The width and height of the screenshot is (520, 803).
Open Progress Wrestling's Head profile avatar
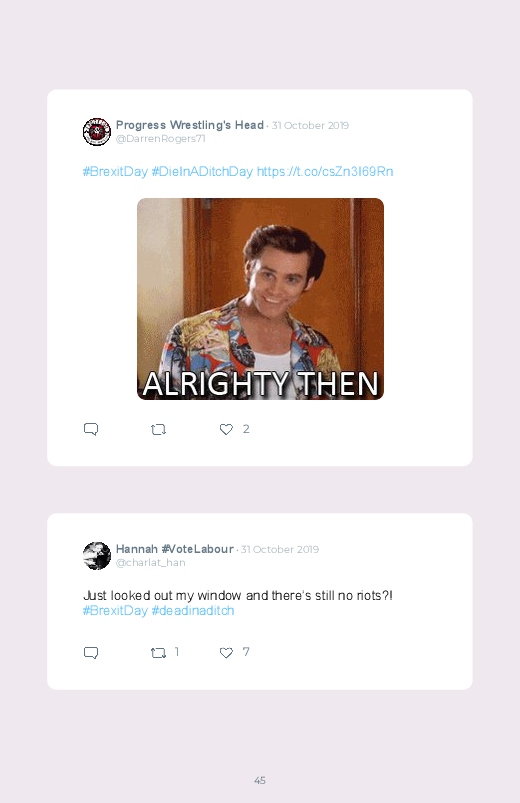click(x=97, y=132)
